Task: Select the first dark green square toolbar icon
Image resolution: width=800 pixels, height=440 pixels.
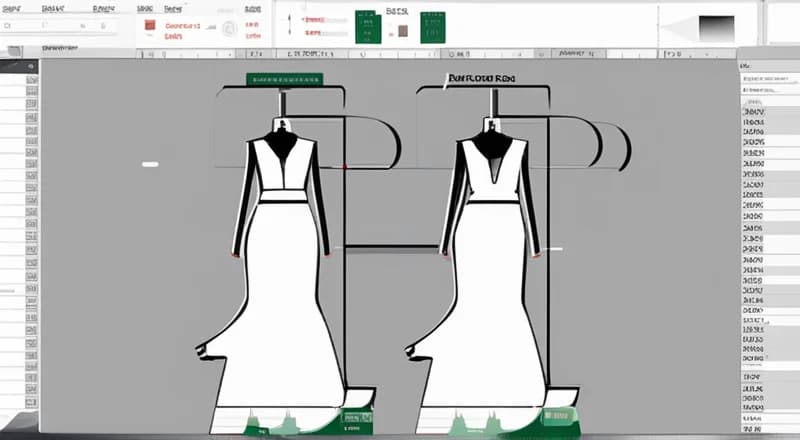Action: click(368, 27)
